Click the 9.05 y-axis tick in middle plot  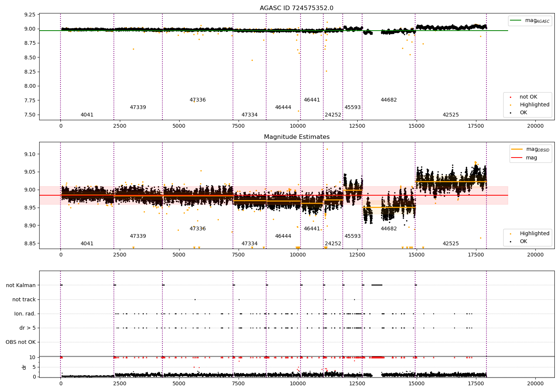pos(29,172)
